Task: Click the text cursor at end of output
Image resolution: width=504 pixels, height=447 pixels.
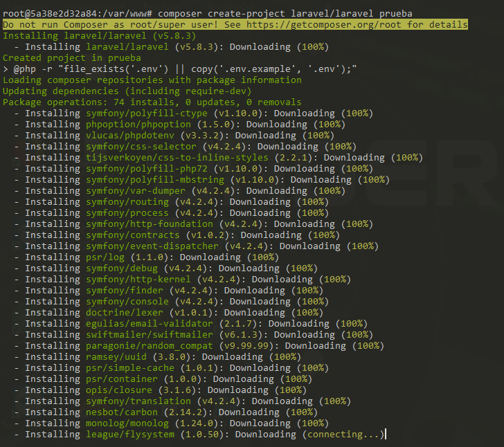Action: [386, 435]
